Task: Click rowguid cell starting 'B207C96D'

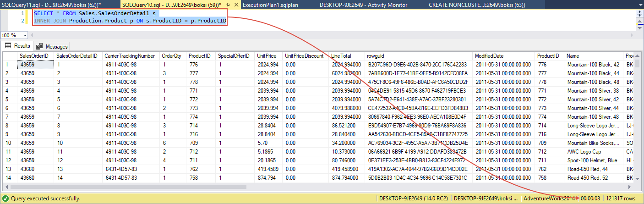Action: tap(419, 65)
